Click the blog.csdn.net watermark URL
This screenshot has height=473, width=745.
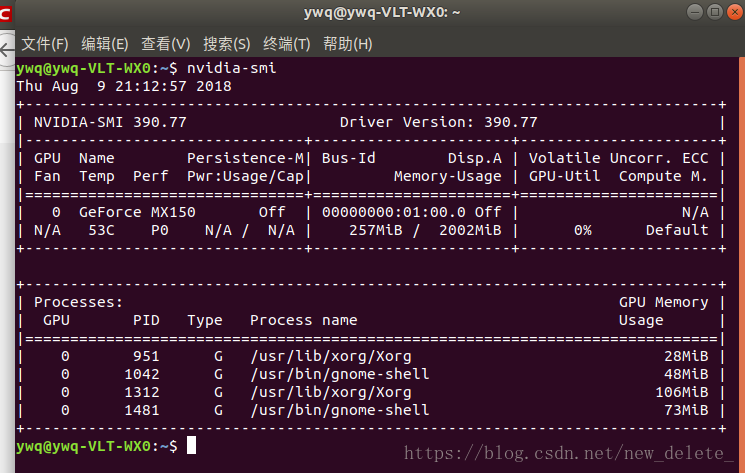click(569, 453)
